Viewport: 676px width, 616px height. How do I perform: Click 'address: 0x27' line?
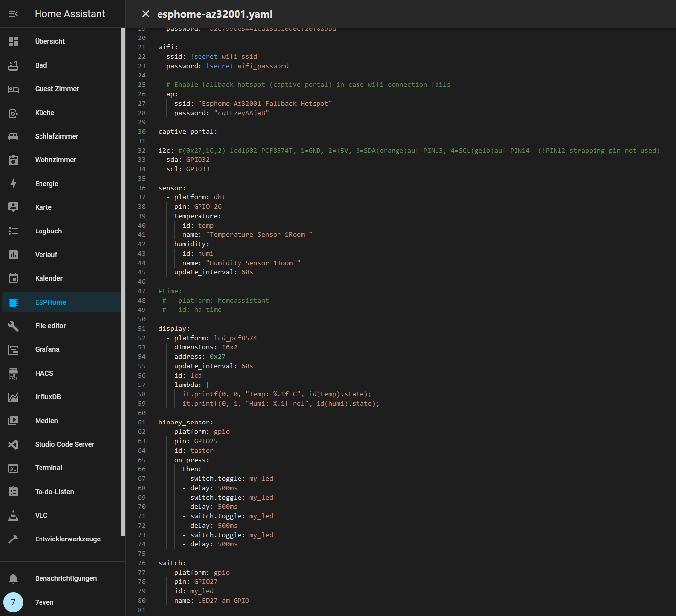(x=200, y=357)
